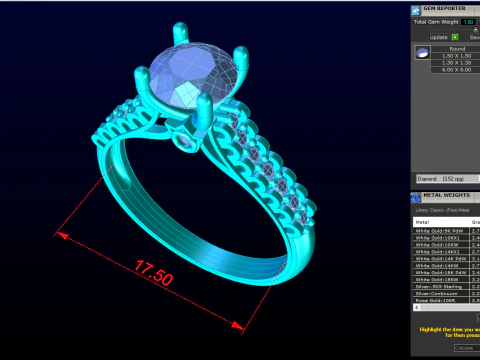The image size is (480, 360).
Task: Click the 17.50 dimension label
Action: pos(154,273)
